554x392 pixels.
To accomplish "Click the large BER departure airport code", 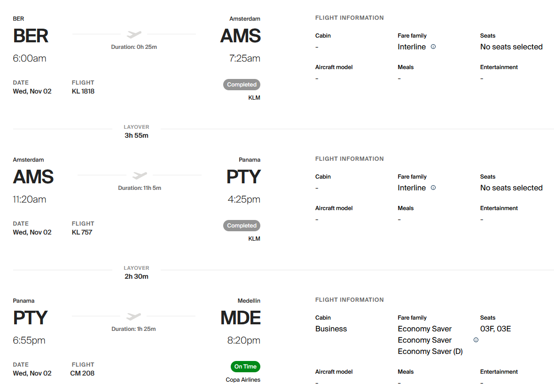I will [x=31, y=36].
